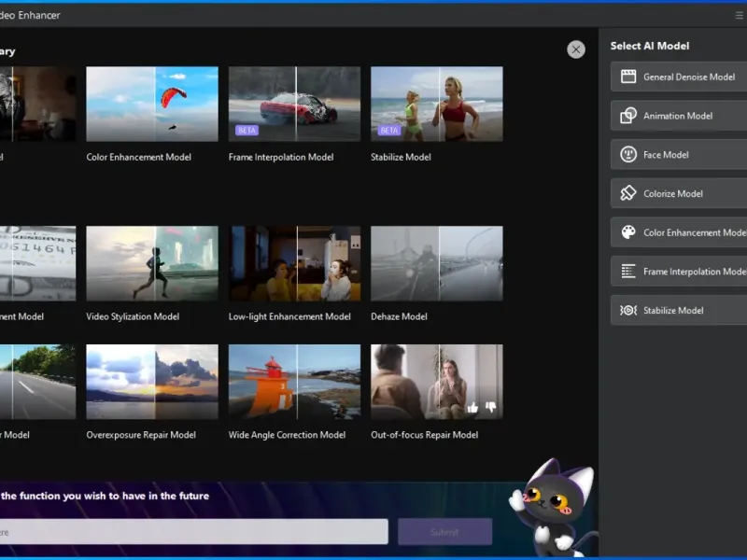Select General Denoise Model in sidebar
Viewport: 747px width, 560px height.
pos(679,77)
